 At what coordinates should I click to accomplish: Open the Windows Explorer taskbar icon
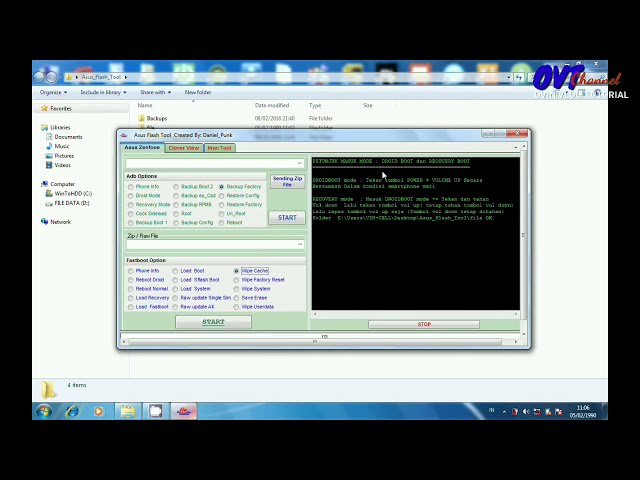[x=128, y=411]
